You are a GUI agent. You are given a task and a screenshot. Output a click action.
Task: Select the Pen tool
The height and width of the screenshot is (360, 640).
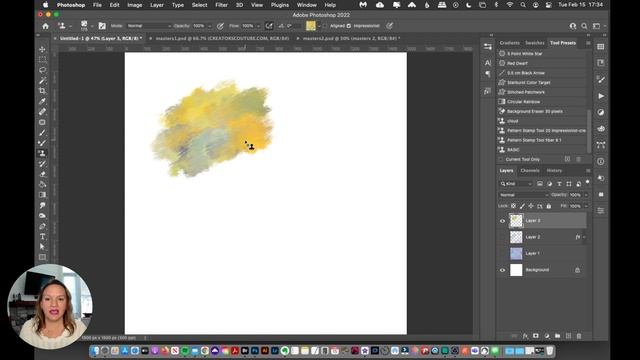[42, 226]
